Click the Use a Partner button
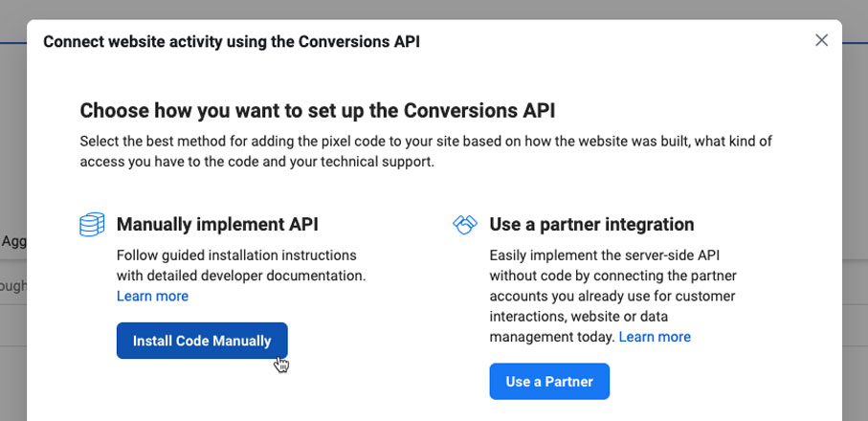 click(549, 381)
